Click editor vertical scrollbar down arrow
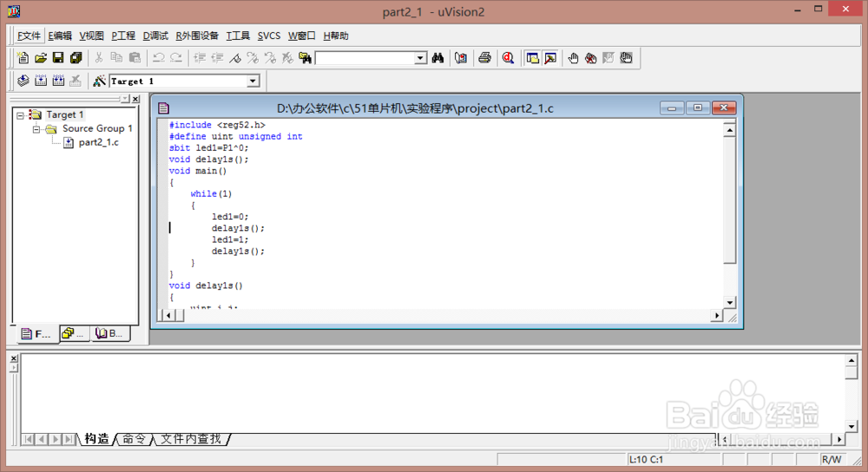The image size is (868, 472). (730, 302)
